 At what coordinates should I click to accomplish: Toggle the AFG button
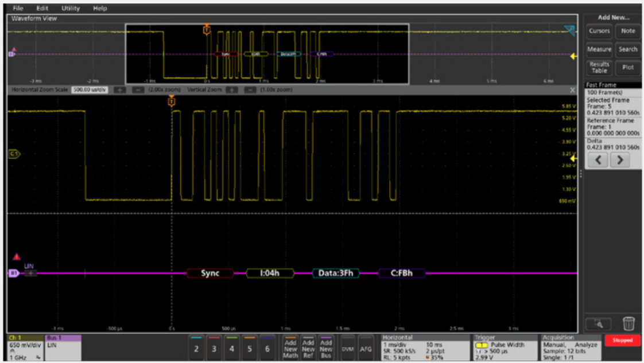pyautogui.click(x=366, y=348)
